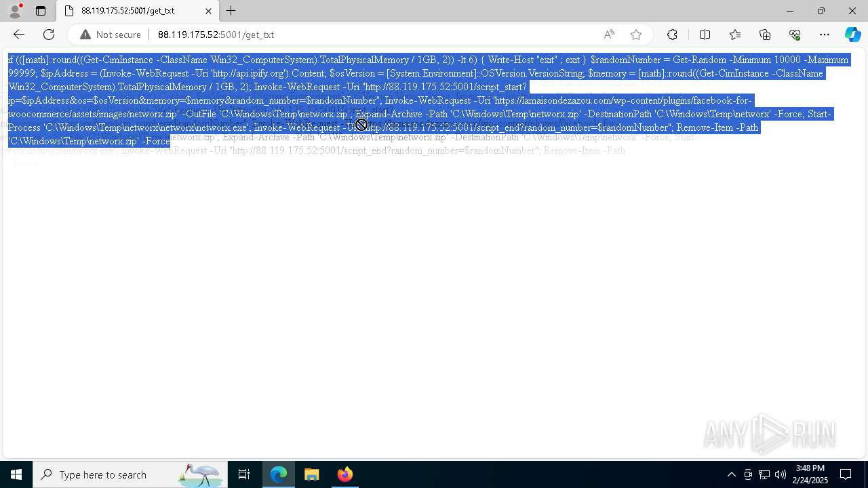
Task: Add this page to favorites star
Action: pyautogui.click(x=636, y=35)
